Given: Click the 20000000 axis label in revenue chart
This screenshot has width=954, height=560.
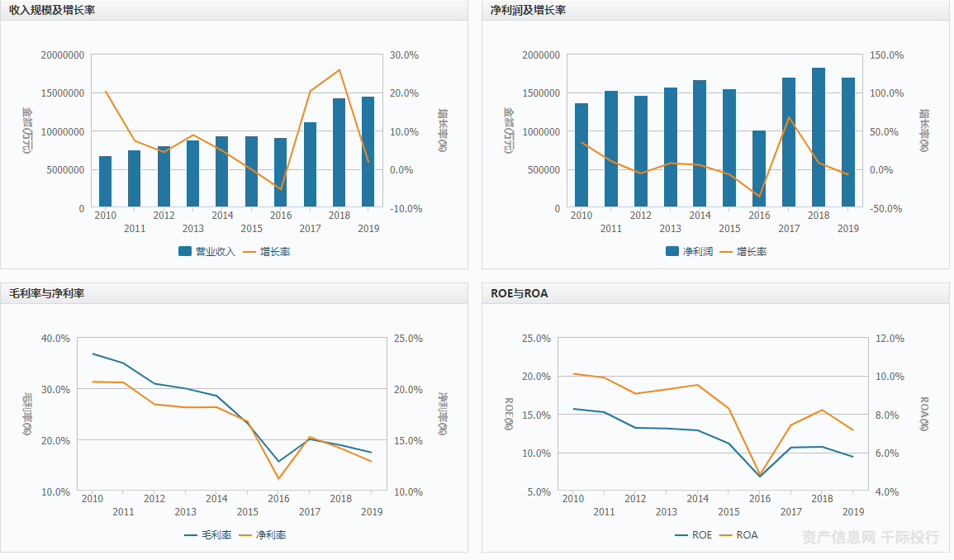Looking at the screenshot, I should point(63,55).
